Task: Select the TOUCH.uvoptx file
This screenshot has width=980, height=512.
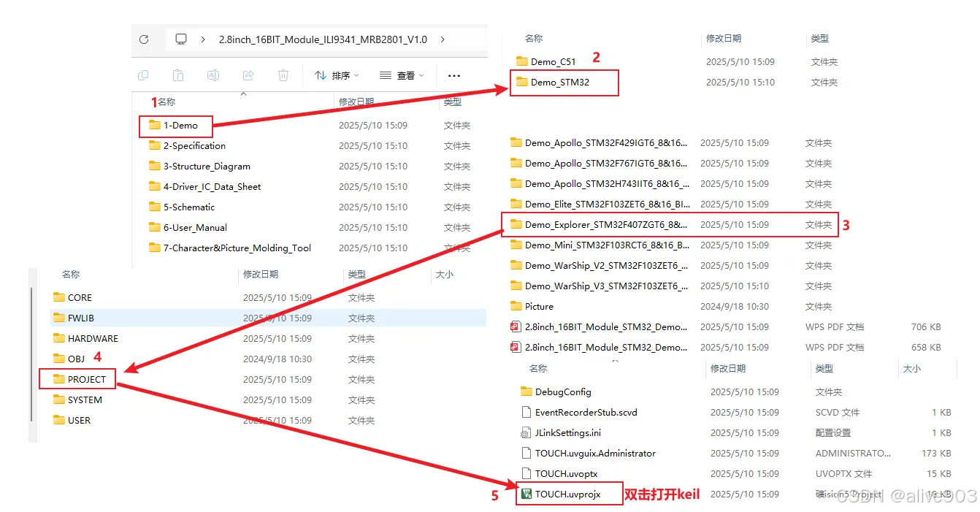Action: coord(559,474)
